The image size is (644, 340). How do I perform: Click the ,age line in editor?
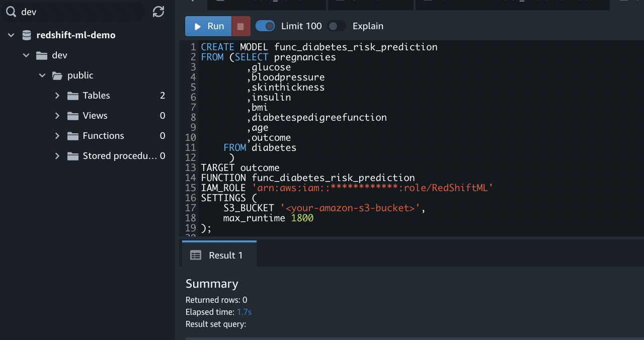257,127
